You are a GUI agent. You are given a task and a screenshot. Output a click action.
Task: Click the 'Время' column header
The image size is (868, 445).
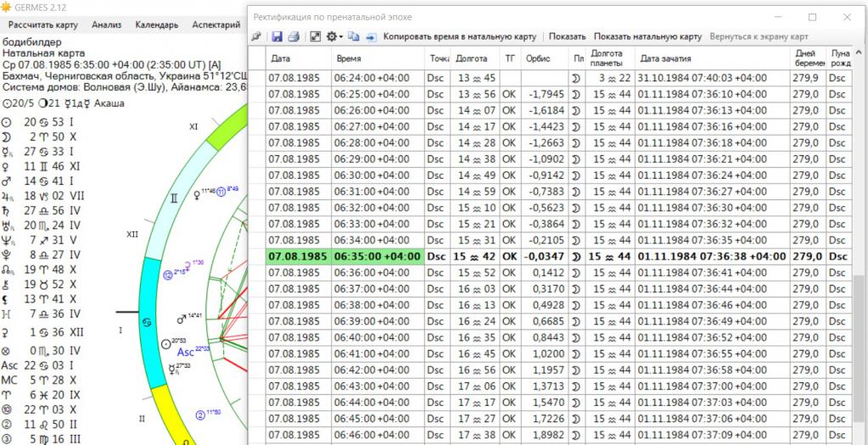click(378, 58)
